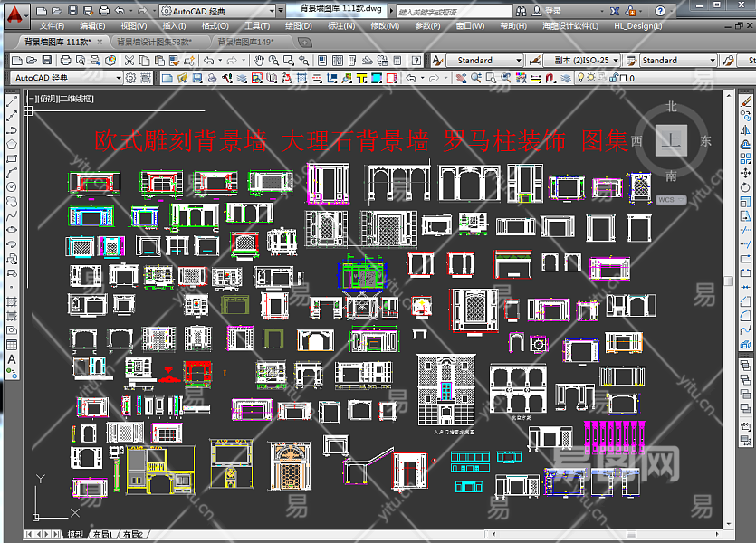The height and width of the screenshot is (543, 756).
Task: Select the Circle draw tool
Action: 12,186
